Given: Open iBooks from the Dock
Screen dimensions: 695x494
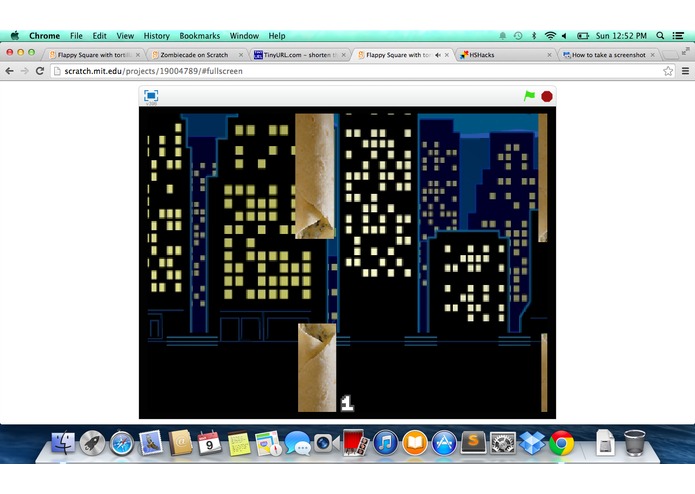Looking at the screenshot, I should pos(414,443).
